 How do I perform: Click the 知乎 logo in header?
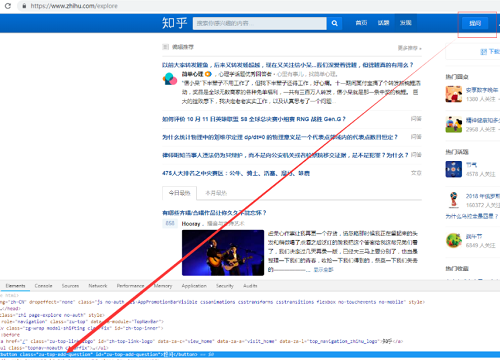[174, 23]
